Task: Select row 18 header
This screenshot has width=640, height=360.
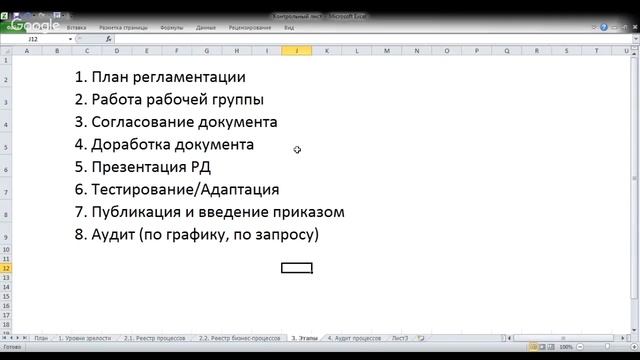Action: pyautogui.click(x=6, y=325)
